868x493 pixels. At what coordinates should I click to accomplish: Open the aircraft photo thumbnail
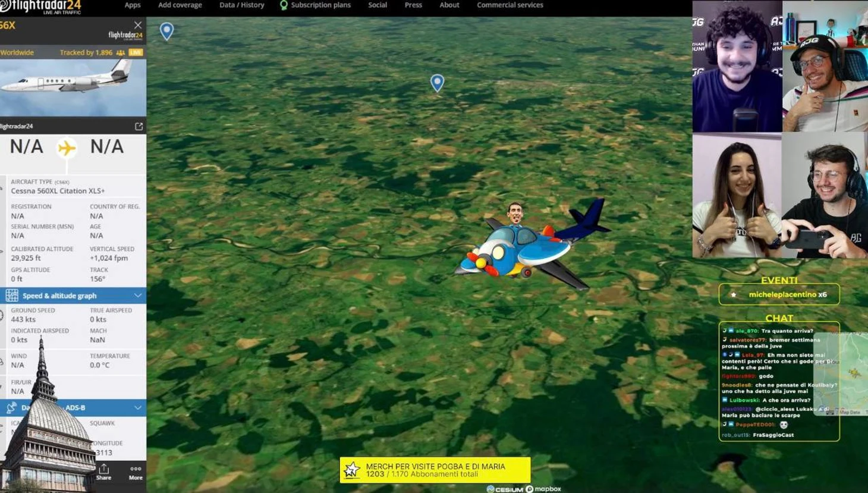tap(73, 87)
